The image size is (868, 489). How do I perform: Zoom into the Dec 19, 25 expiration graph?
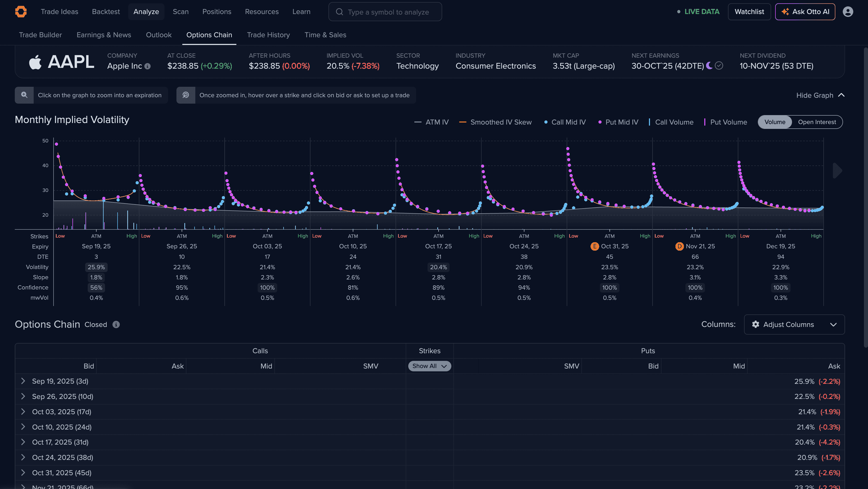[x=781, y=184]
